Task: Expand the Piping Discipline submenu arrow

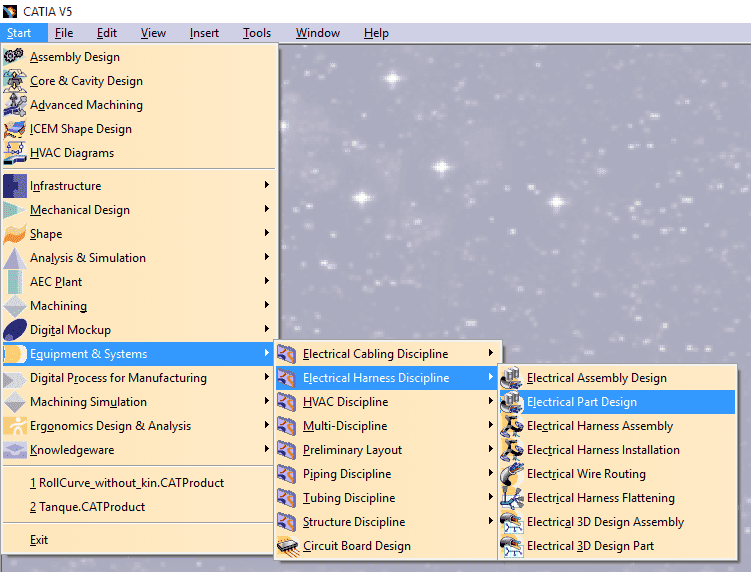Action: (x=490, y=473)
